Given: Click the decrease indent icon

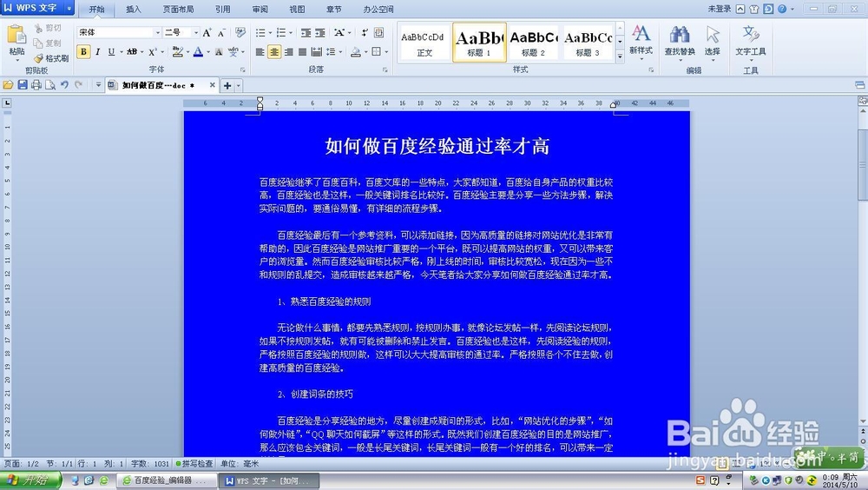Looking at the screenshot, I should [306, 33].
